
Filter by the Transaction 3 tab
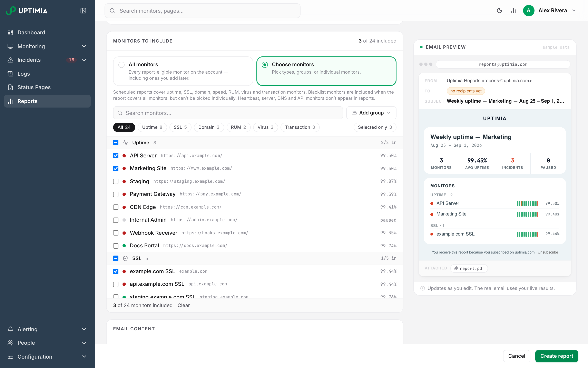[x=300, y=127]
